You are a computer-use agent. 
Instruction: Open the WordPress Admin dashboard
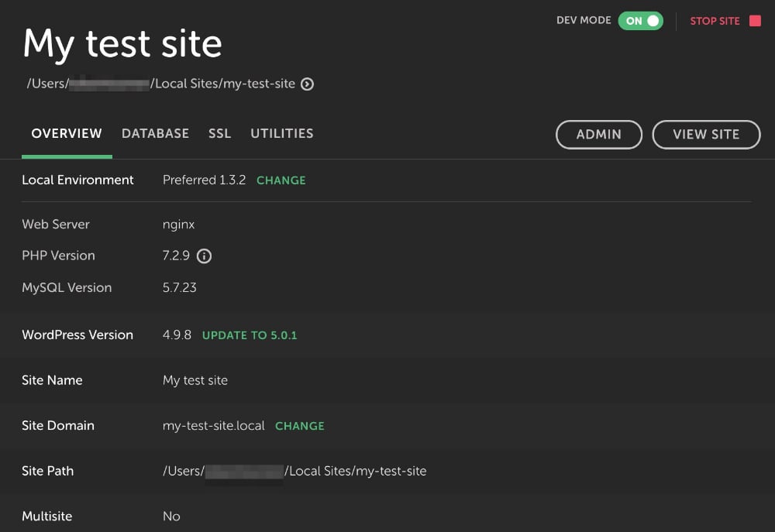[598, 134]
